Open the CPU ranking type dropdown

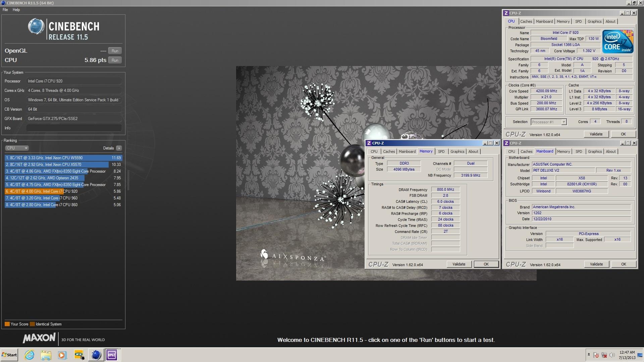[x=17, y=148]
